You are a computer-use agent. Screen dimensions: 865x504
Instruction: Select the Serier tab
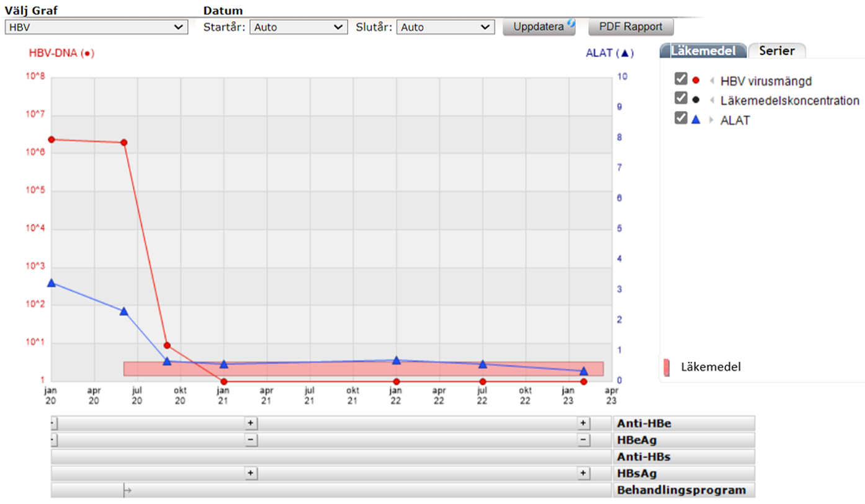pyautogui.click(x=776, y=51)
